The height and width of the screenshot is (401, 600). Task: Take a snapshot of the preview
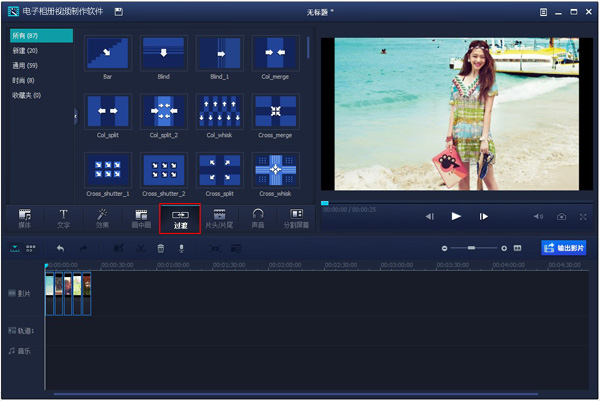(561, 217)
